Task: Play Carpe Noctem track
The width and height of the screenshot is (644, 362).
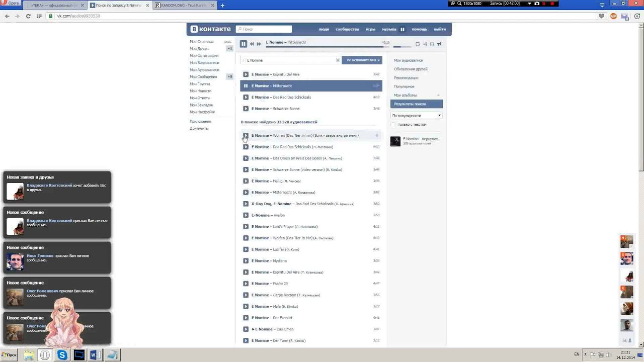Action: [246, 295]
